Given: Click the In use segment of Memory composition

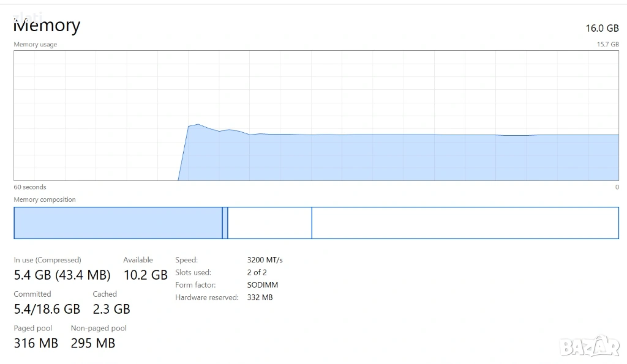Looking at the screenshot, I should 118,223.
